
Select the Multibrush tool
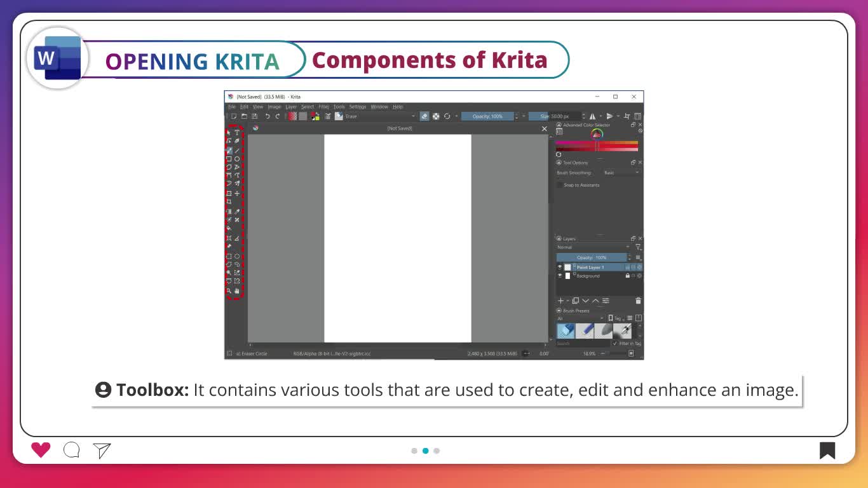237,183
